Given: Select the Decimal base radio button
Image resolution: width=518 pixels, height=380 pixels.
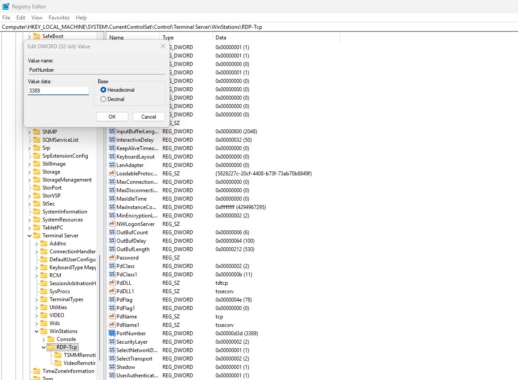Looking at the screenshot, I should tap(103, 99).
